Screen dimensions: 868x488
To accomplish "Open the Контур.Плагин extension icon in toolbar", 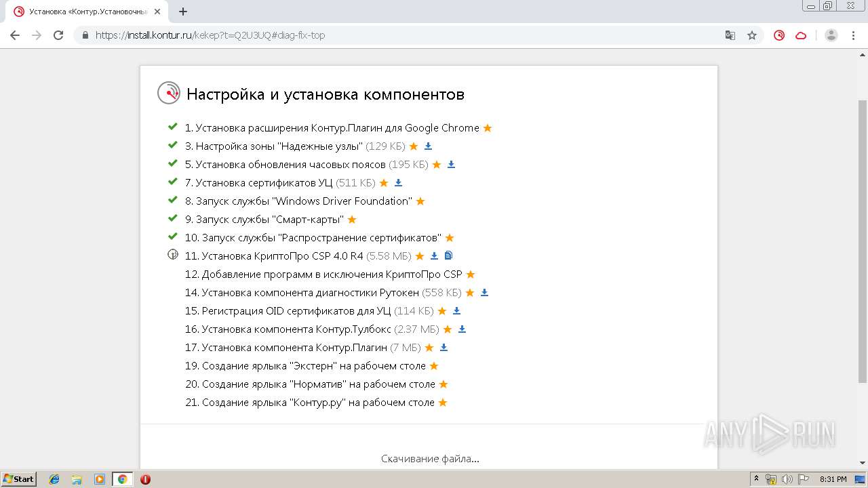I will click(779, 35).
